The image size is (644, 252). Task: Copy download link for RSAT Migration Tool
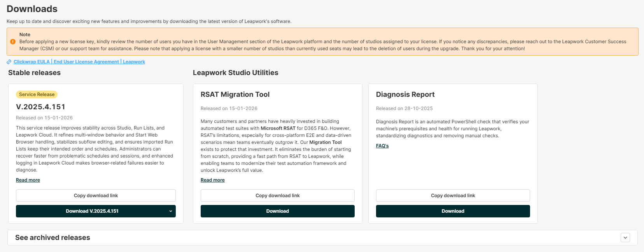(277, 196)
